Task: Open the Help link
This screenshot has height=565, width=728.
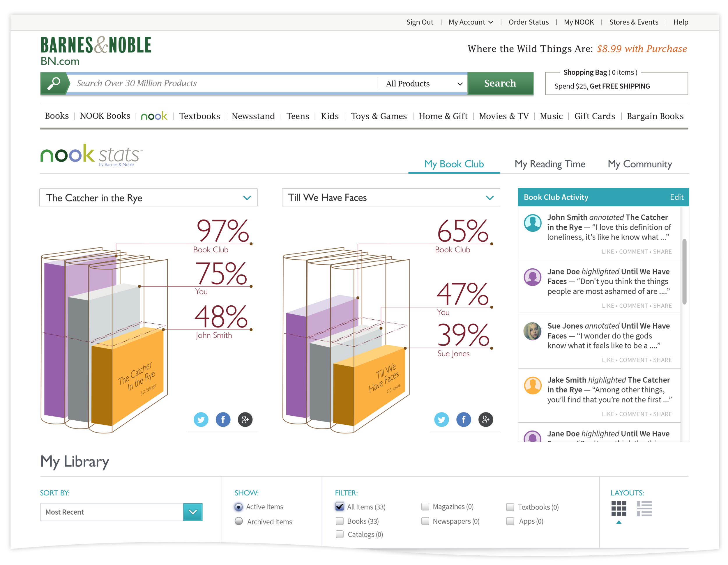Action: coord(681,22)
